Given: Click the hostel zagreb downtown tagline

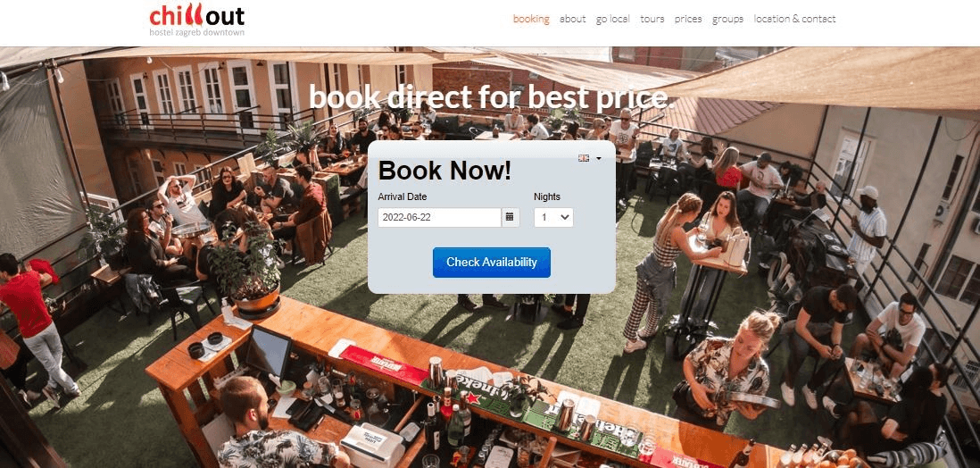Looking at the screenshot, I should pos(197,32).
